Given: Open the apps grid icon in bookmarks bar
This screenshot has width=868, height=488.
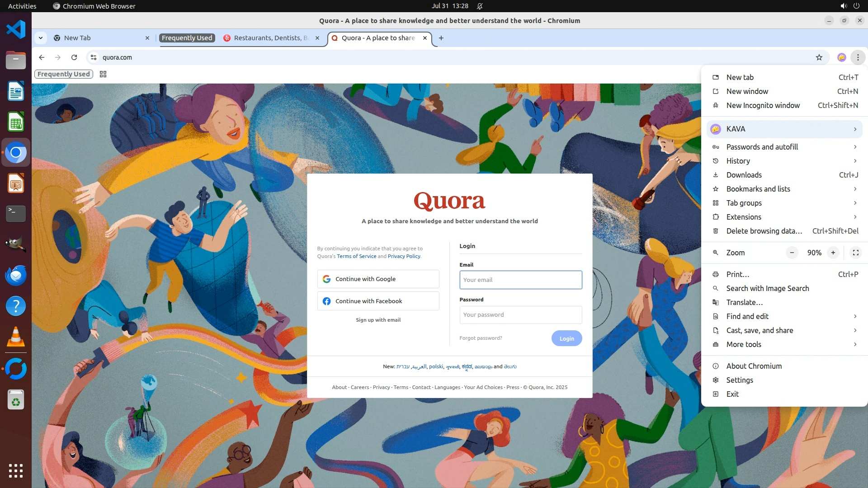Looking at the screenshot, I should pyautogui.click(x=103, y=74).
